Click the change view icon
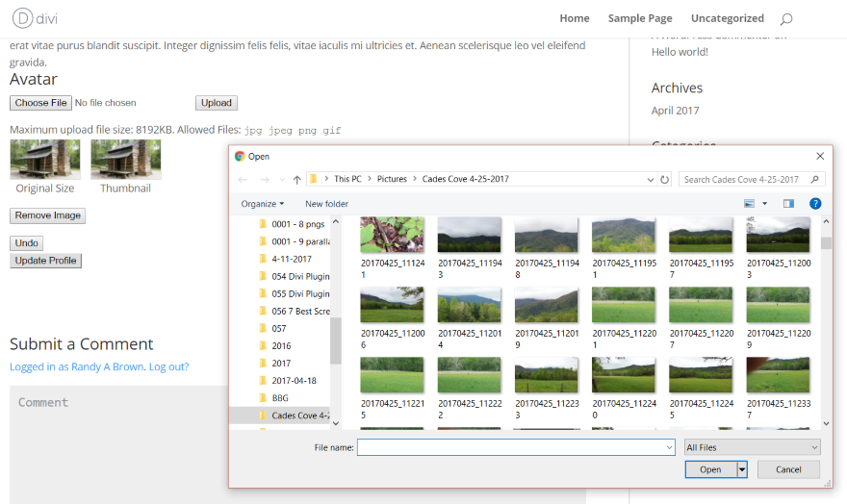The image size is (847, 504). pyautogui.click(x=750, y=204)
